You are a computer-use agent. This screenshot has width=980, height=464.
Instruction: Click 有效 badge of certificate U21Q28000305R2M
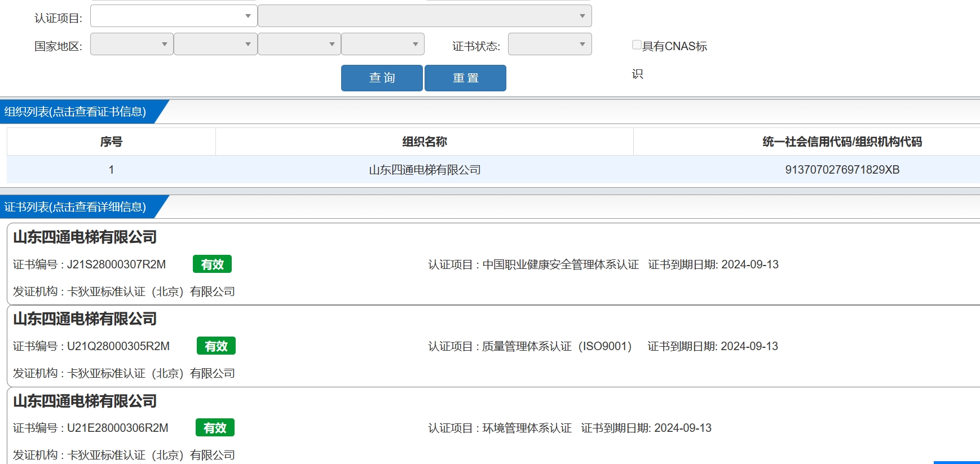coord(216,346)
